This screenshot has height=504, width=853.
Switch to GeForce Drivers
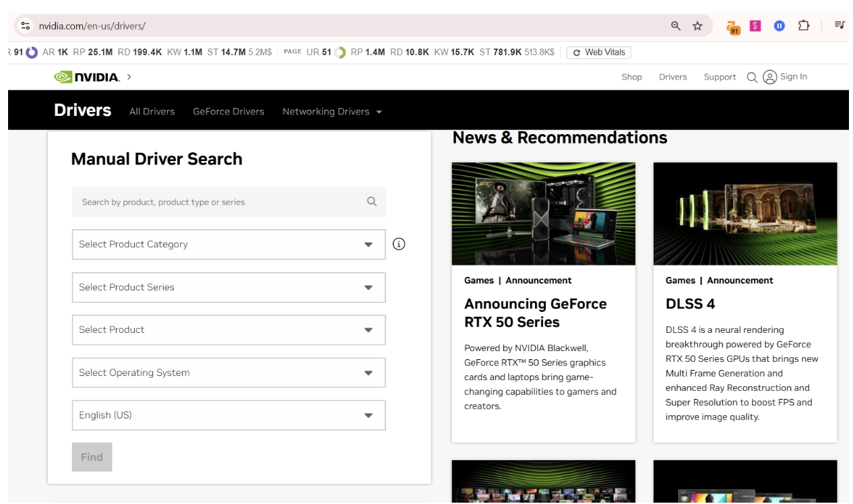point(228,111)
